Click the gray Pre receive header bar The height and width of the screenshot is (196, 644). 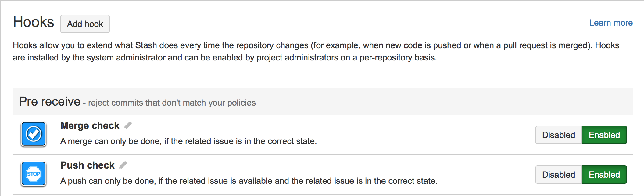click(x=427, y=102)
